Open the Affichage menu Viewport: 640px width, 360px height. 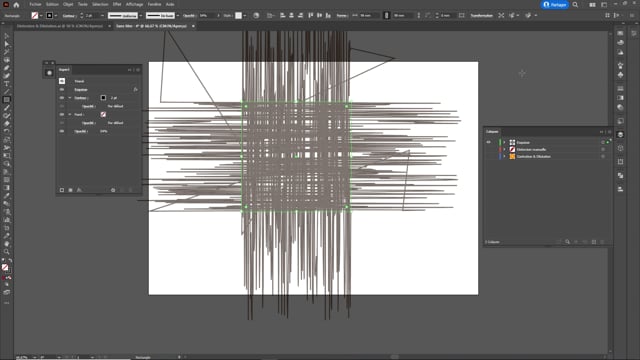click(134, 4)
